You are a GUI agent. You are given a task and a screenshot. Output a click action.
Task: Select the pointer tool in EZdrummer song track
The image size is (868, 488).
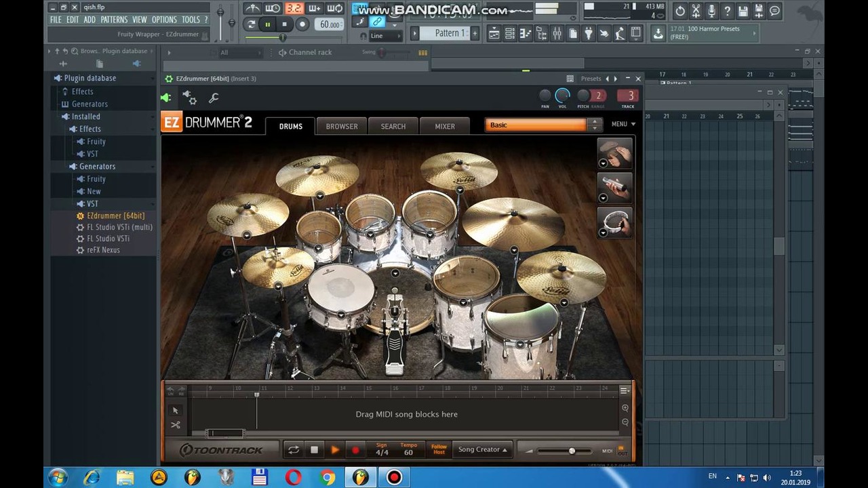[175, 410]
